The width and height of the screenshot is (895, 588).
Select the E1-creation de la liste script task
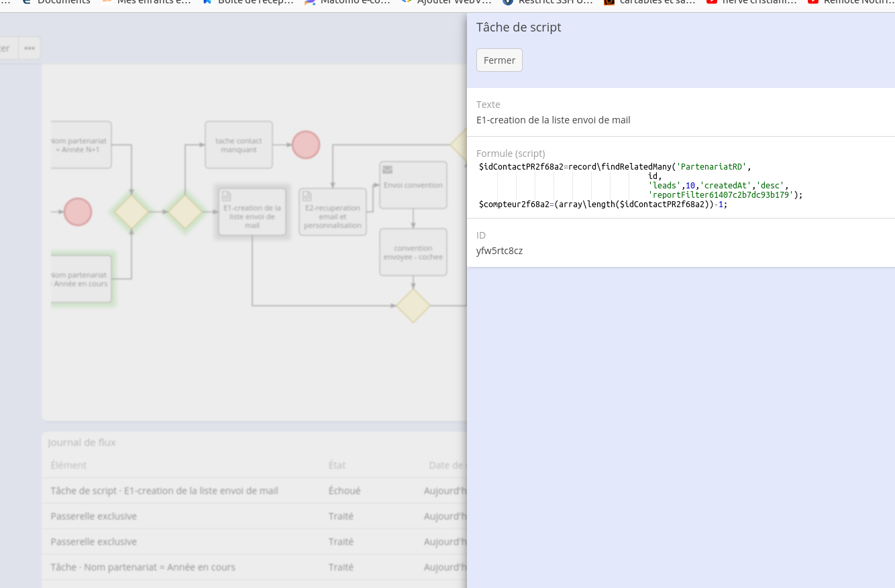point(252,213)
